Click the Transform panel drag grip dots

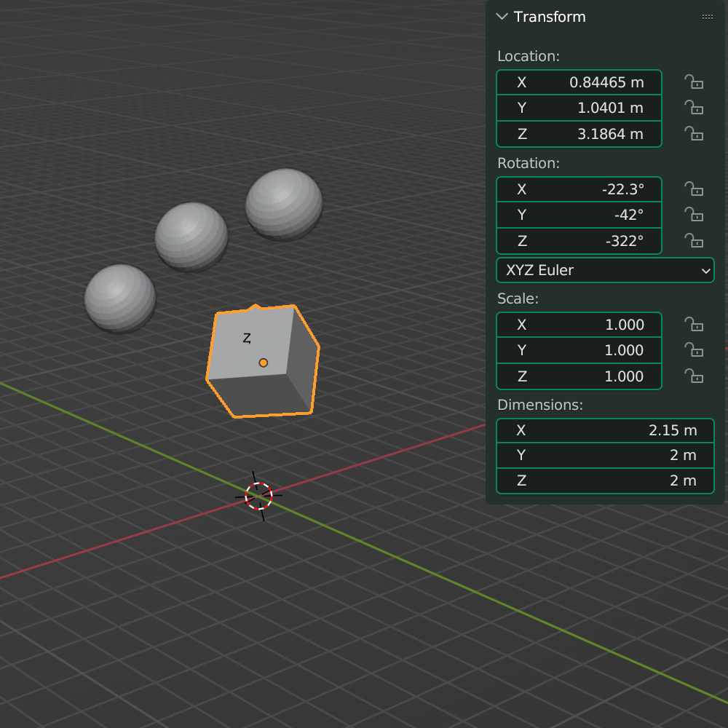(707, 17)
